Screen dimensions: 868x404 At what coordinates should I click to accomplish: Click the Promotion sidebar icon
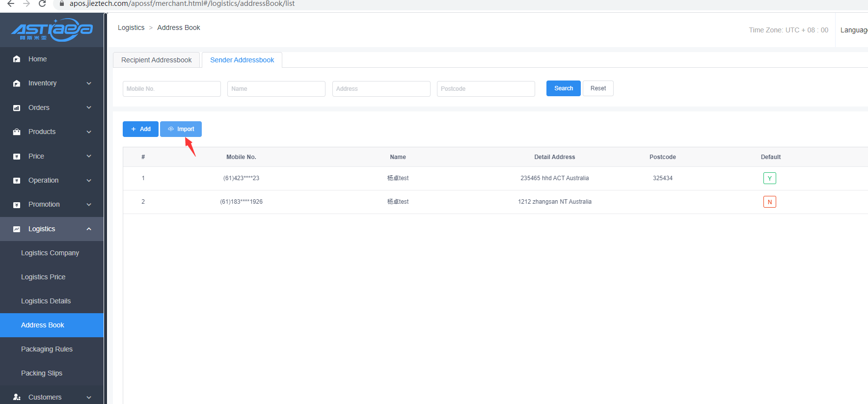pos(17,205)
